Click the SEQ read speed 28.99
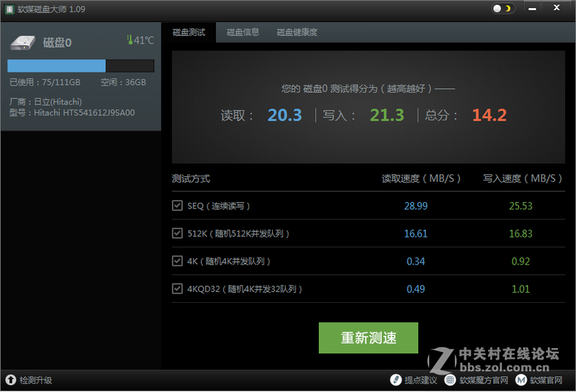This screenshot has height=392, width=576. [416, 206]
